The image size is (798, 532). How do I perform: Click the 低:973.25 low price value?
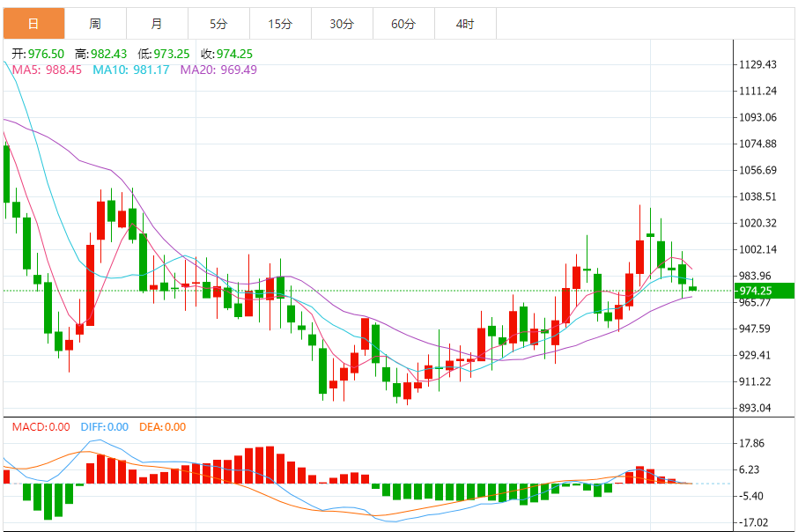click(x=163, y=54)
